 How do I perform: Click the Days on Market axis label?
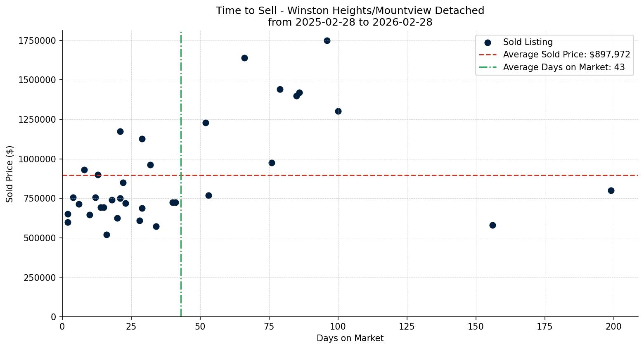tap(350, 338)
